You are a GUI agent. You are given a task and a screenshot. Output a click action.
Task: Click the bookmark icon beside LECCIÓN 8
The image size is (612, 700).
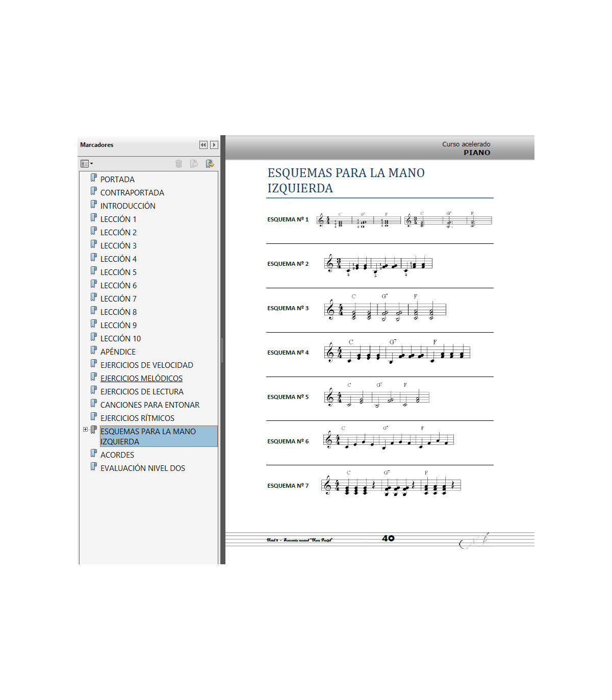coord(94,311)
